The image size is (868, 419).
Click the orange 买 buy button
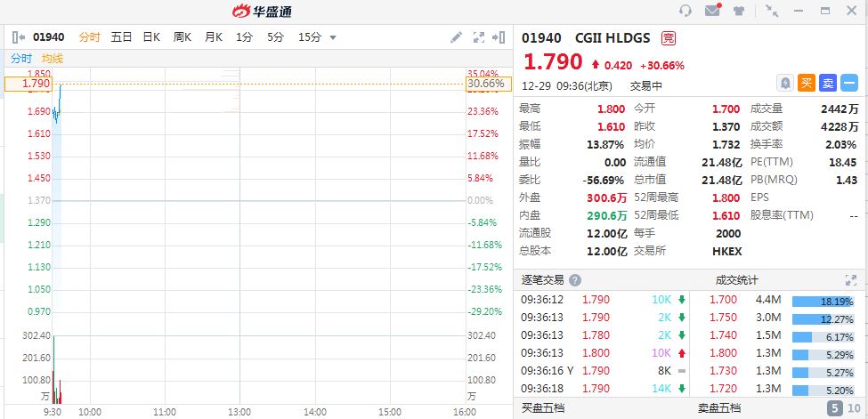click(807, 83)
